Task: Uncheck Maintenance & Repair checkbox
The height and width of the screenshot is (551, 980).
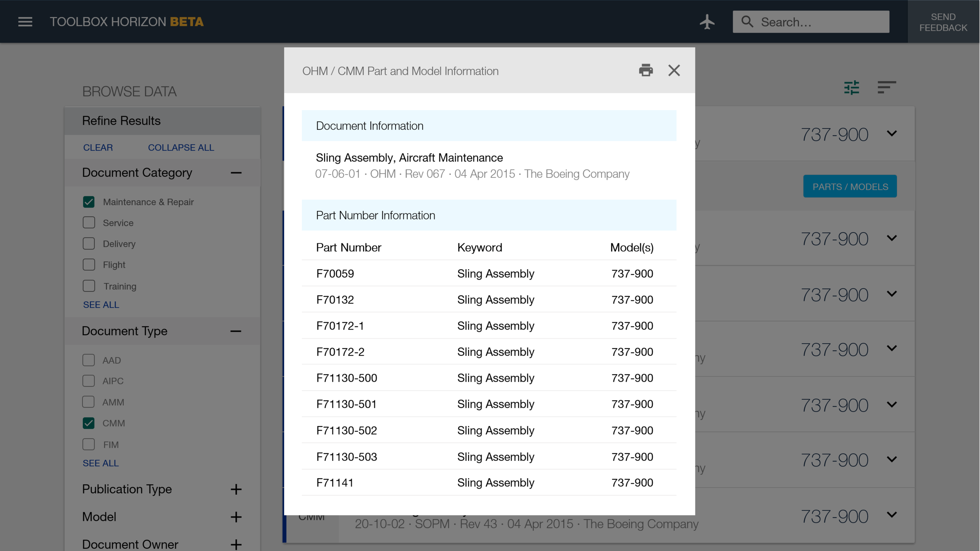Action: click(x=89, y=202)
